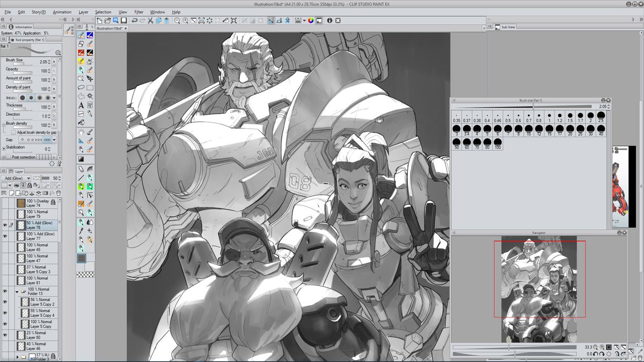Toggle visibility of Layer 80
This screenshot has width=644, height=362.
pos(4,335)
